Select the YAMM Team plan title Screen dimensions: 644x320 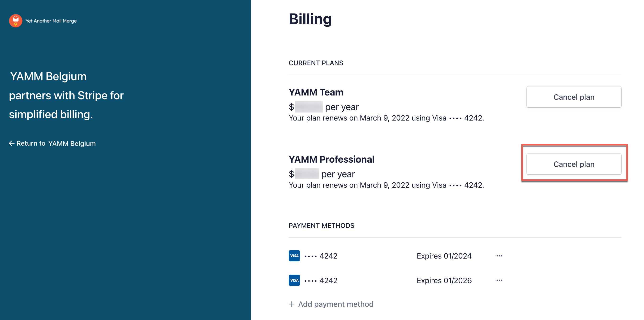pos(316,92)
